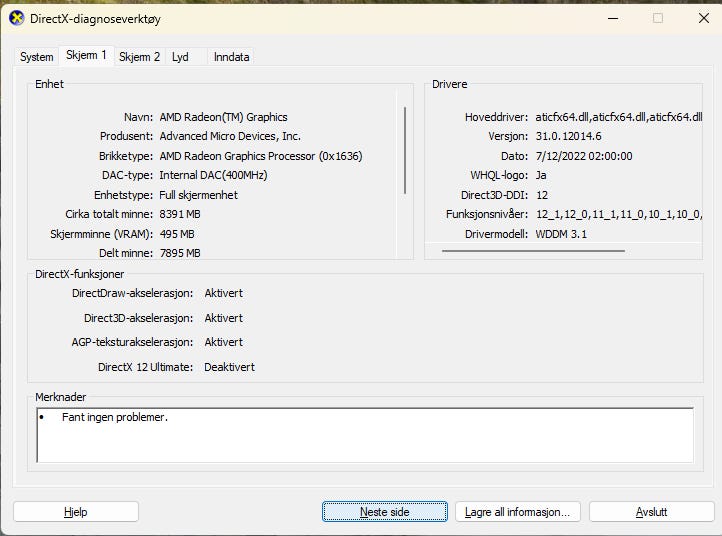Click the 'Drivermodell:' label
Image resolution: width=722 pixels, height=536 pixels.
coord(496,234)
